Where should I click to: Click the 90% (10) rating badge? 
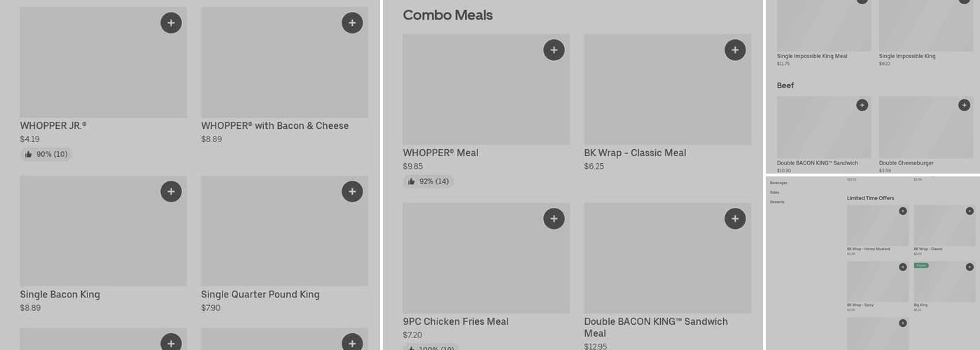point(46,154)
